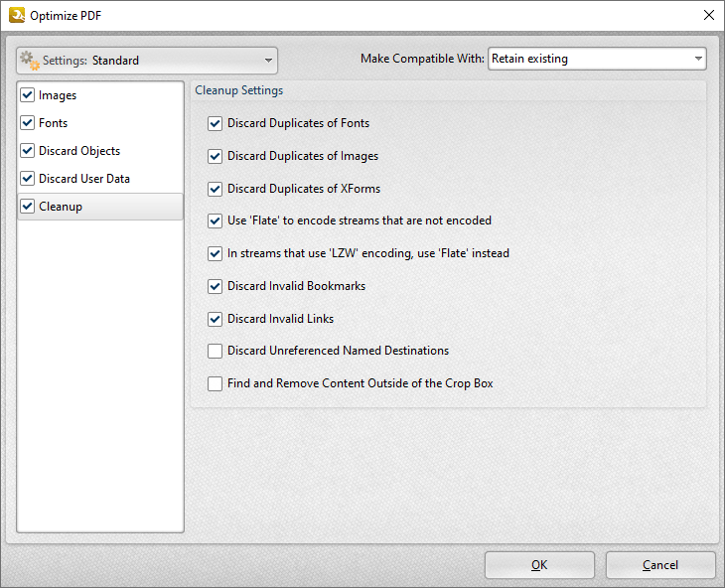Switch to the Discard Objects section
Viewport: 725px width, 588px height.
79,151
